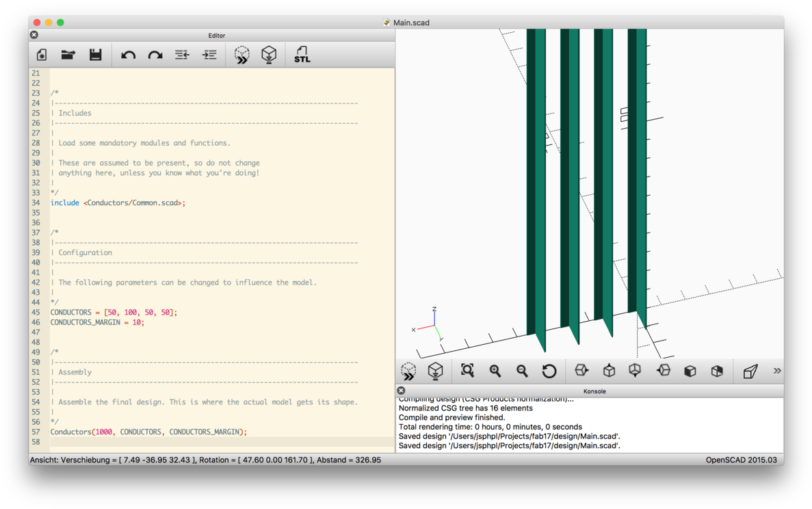The height and width of the screenshot is (509, 812).
Task: Preview the model from the editor toolbar
Action: click(242, 54)
